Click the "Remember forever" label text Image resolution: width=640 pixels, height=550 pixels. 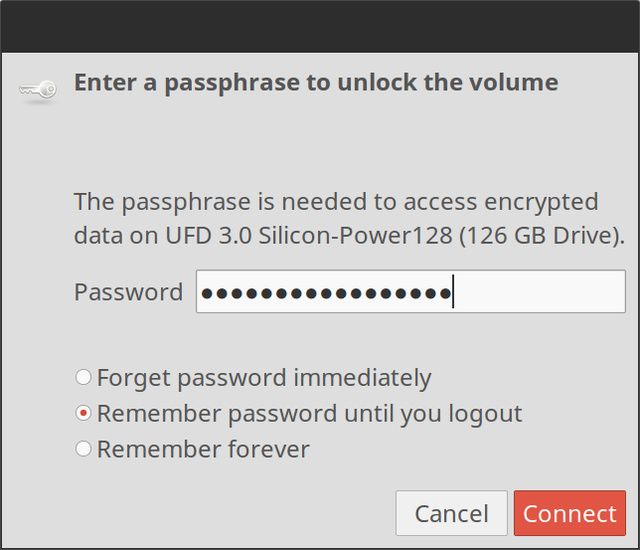coord(203,449)
